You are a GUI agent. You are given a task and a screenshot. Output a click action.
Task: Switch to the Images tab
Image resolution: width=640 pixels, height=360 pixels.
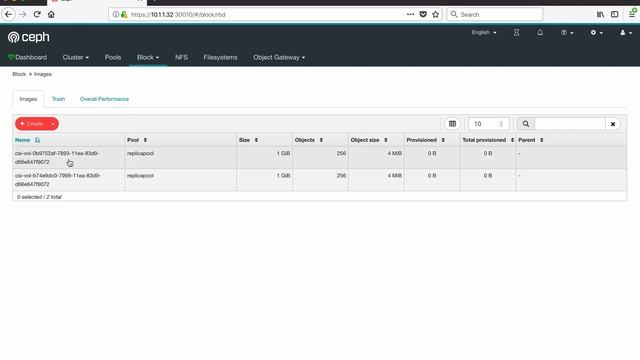[x=28, y=99]
